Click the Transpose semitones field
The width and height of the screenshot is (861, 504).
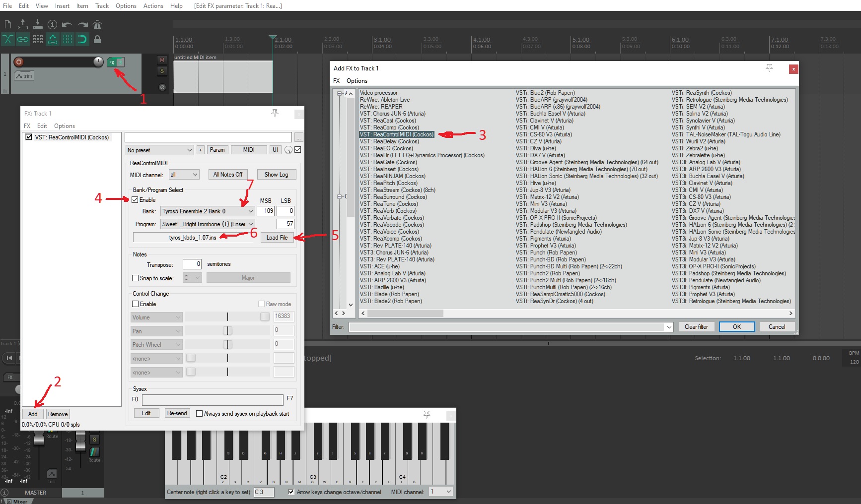tap(192, 264)
